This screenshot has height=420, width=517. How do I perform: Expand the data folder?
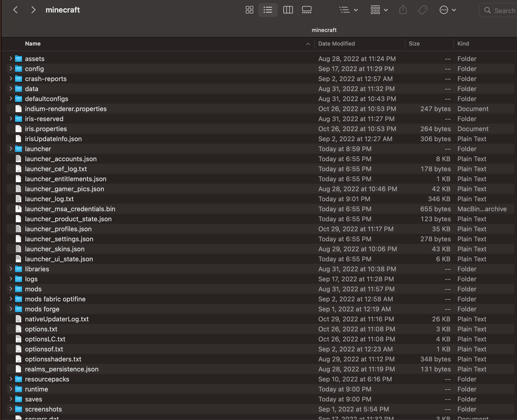click(11, 89)
